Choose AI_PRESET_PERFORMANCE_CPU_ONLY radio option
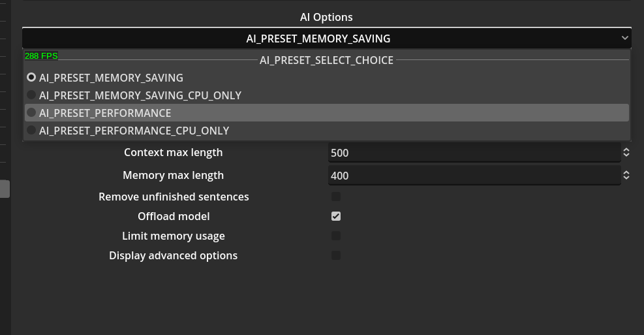This screenshot has width=644, height=335. pos(31,131)
